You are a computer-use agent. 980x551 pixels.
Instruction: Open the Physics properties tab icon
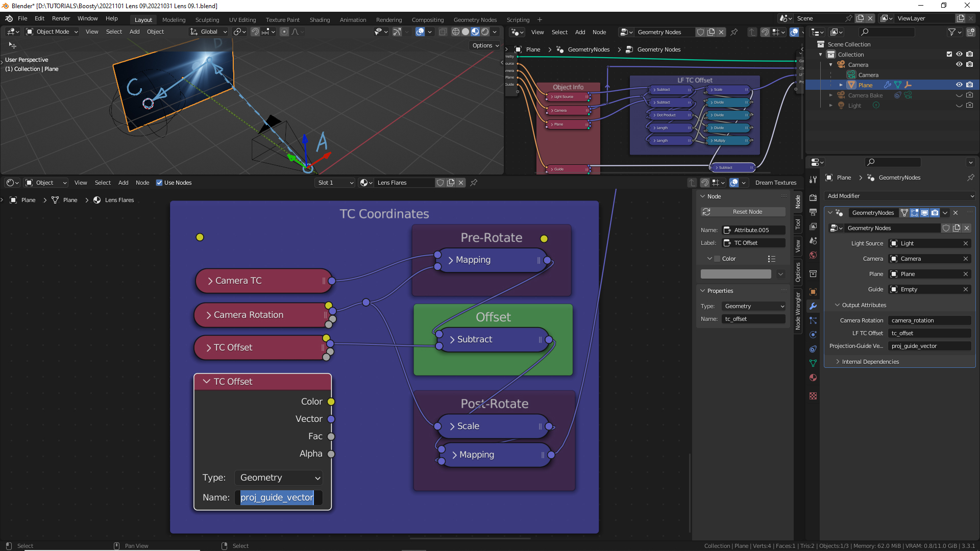pos(813,335)
